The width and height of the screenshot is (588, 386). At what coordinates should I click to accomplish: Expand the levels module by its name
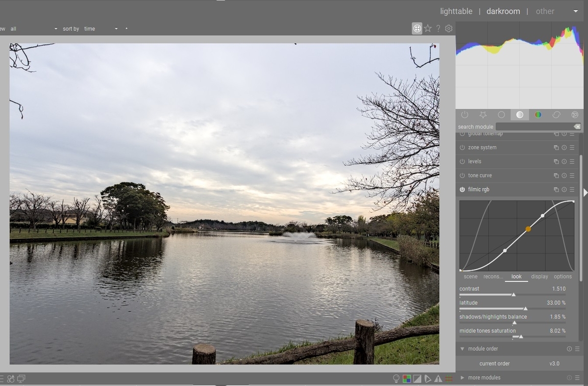pos(474,161)
